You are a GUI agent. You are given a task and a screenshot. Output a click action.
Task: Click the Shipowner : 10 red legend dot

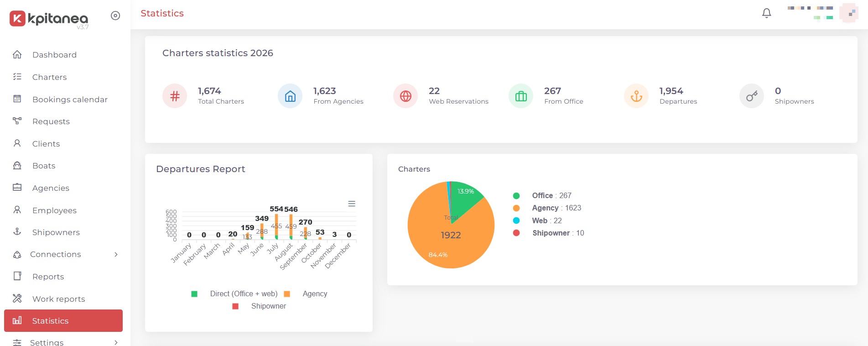pyautogui.click(x=516, y=233)
